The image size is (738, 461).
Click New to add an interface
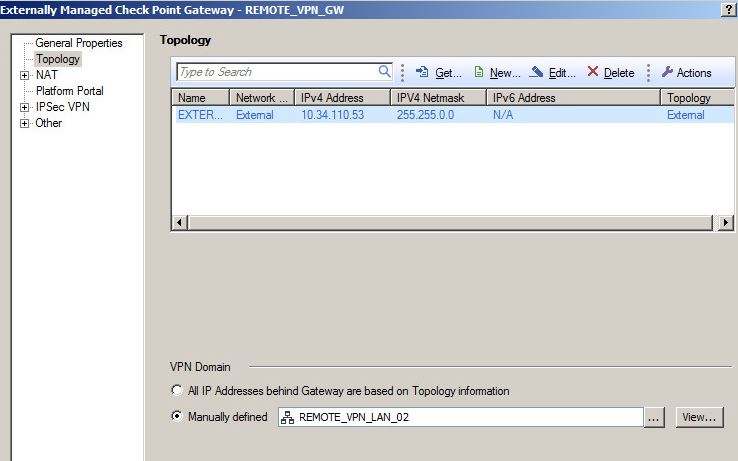click(497, 73)
